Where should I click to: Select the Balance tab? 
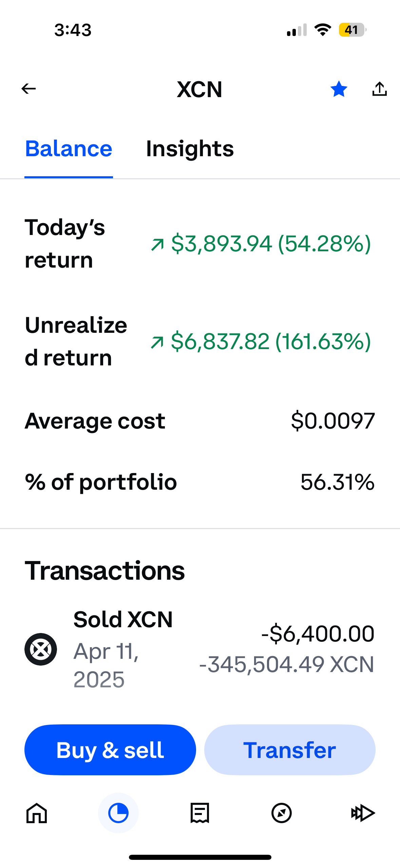click(x=69, y=149)
